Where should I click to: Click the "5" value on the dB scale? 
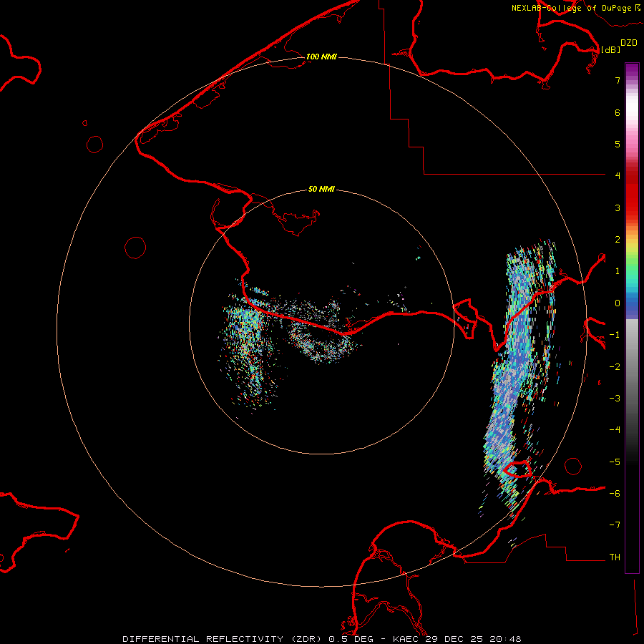click(618, 144)
